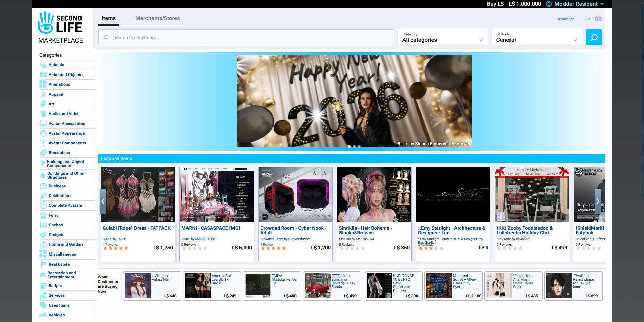This screenshot has width=644, height=322.
Task: Click the blue search magnifier button
Action: pyautogui.click(x=594, y=37)
